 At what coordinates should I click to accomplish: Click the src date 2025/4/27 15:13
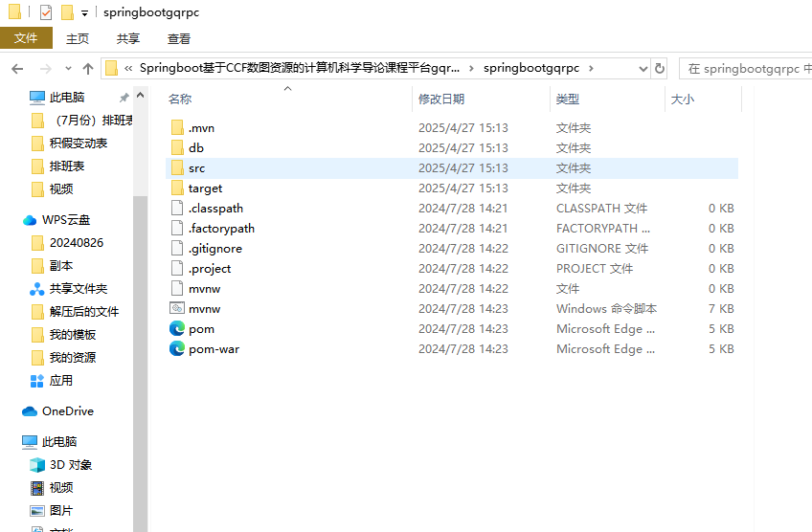(462, 168)
